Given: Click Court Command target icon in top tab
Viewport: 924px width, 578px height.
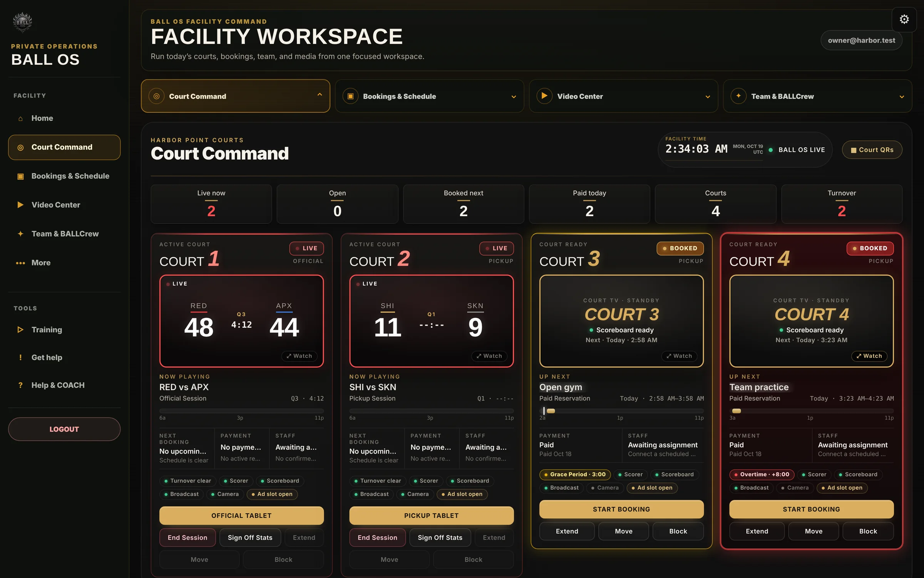Looking at the screenshot, I should click(156, 96).
